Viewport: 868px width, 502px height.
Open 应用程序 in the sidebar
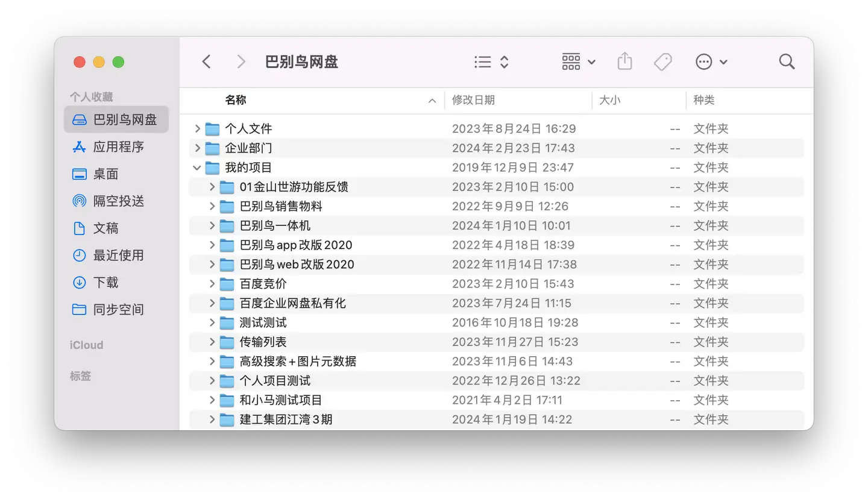(x=116, y=146)
